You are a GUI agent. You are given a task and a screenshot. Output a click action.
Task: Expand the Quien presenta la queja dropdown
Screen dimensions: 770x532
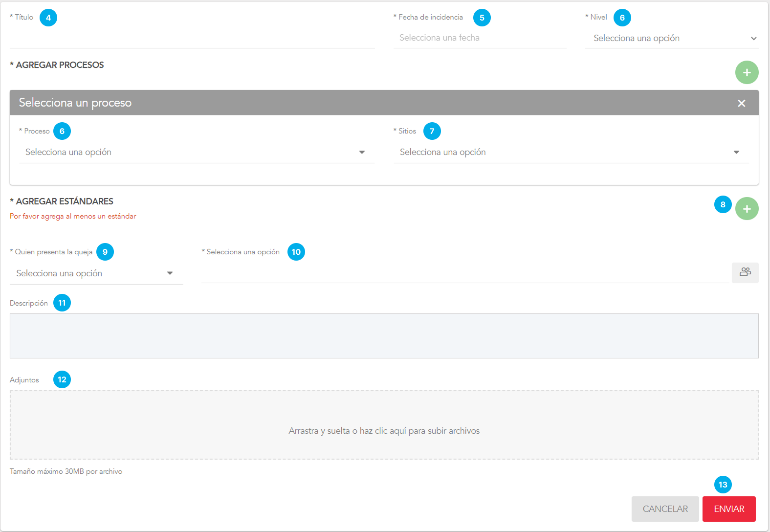pos(95,273)
